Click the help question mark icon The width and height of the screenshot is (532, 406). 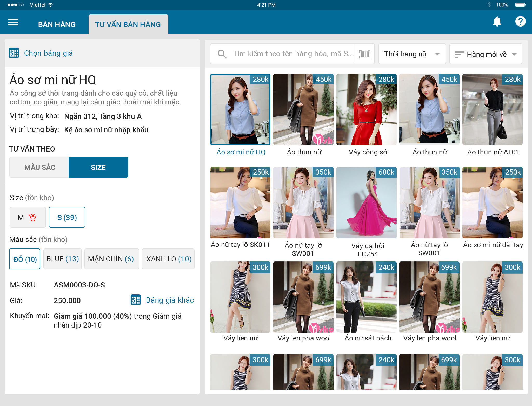[x=520, y=22]
